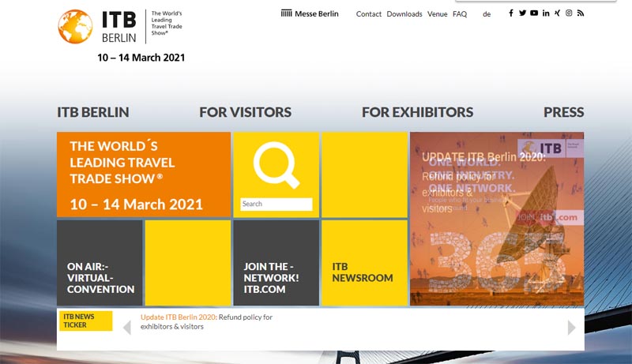Viewport: 632px width, 364px height.
Task: Open the YouTube social icon
Action: coord(534,13)
